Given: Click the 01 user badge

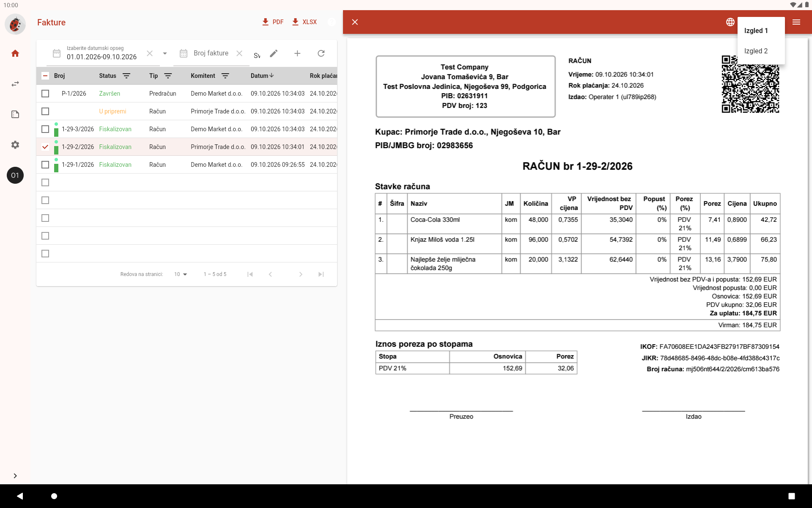Looking at the screenshot, I should pos(15,175).
